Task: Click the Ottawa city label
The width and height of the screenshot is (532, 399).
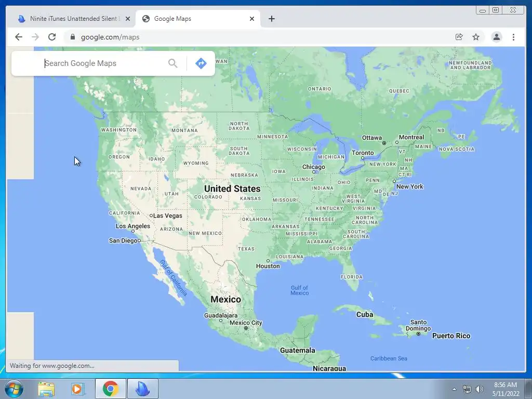Action: coord(372,138)
